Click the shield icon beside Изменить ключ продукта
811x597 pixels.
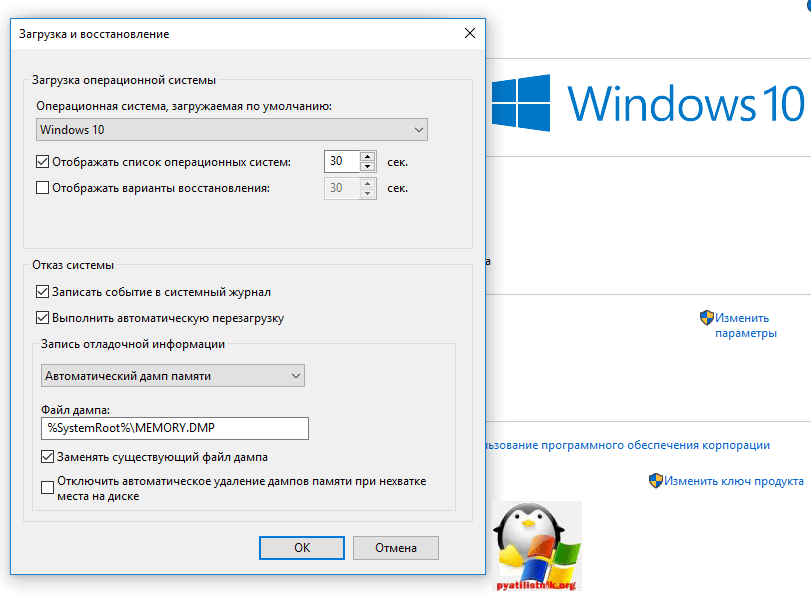[655, 480]
